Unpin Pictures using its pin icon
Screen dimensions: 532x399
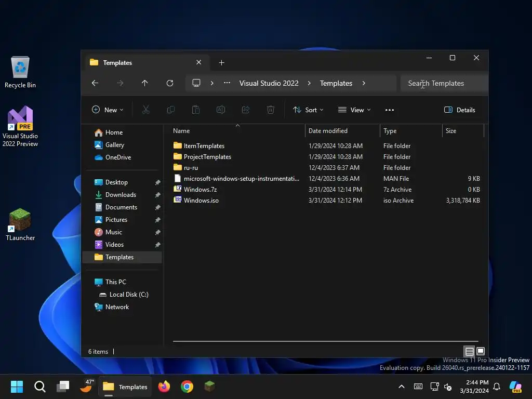(157, 220)
